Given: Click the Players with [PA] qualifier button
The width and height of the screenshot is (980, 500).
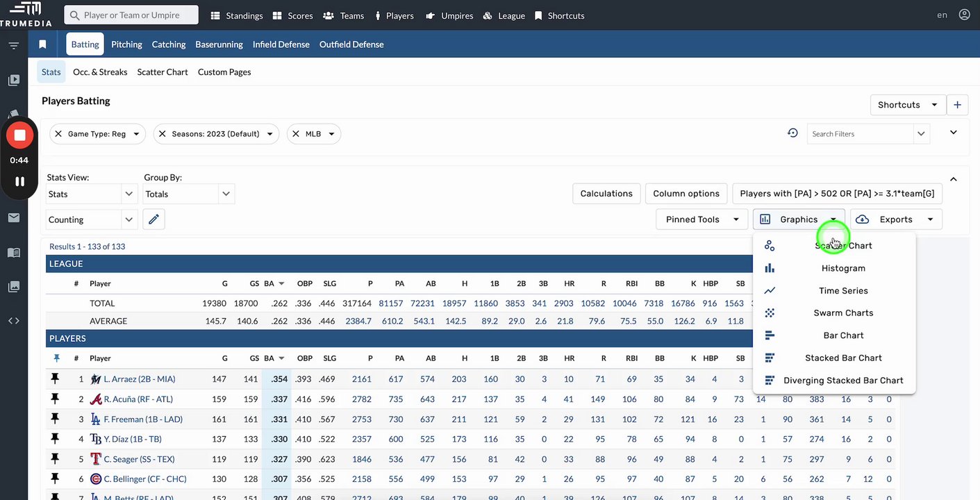Looking at the screenshot, I should coord(837,194).
